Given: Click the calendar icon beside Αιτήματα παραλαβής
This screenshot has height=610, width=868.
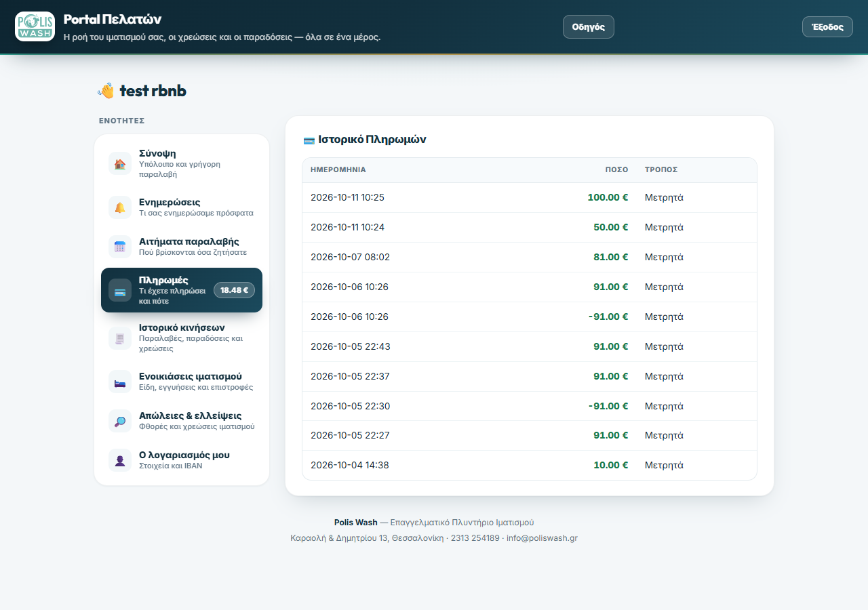Looking at the screenshot, I should (120, 247).
